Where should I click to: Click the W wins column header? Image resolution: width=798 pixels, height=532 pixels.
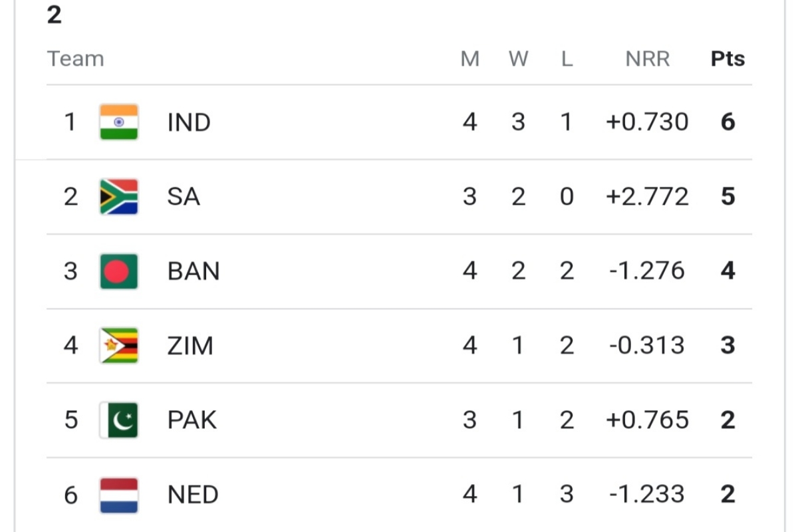pyautogui.click(x=518, y=59)
